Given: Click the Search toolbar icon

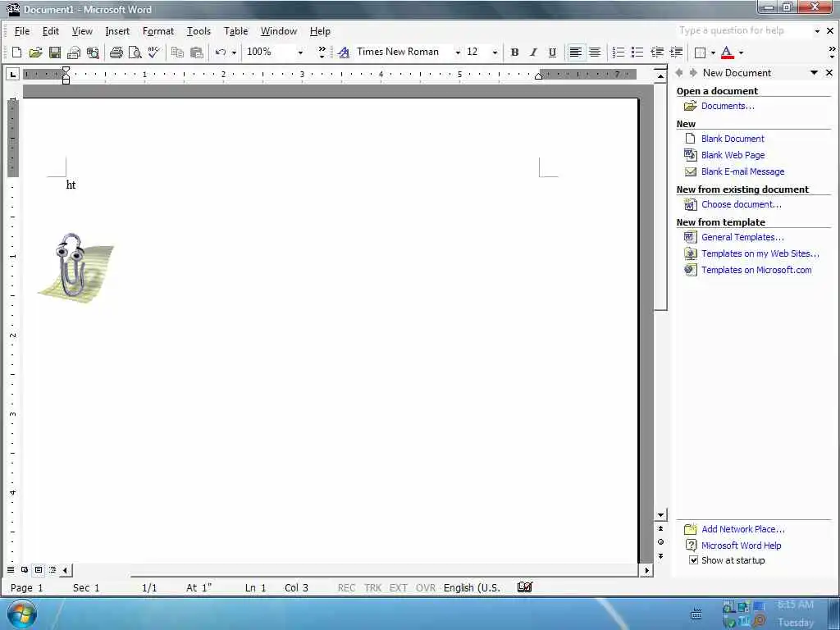Looking at the screenshot, I should [x=93, y=52].
